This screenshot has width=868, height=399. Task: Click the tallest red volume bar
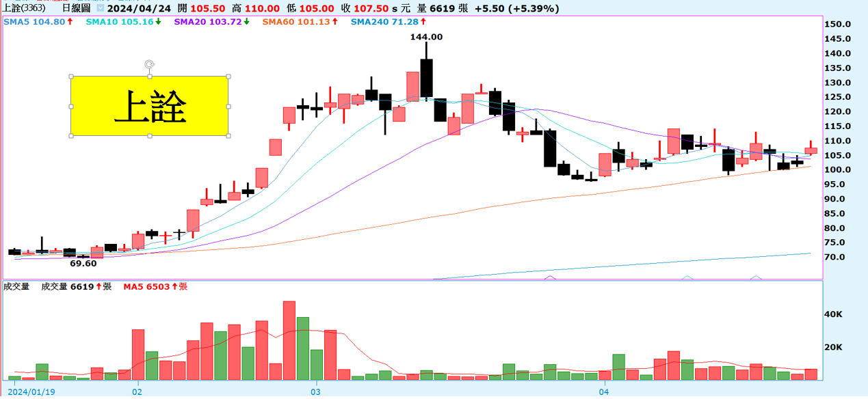click(289, 340)
